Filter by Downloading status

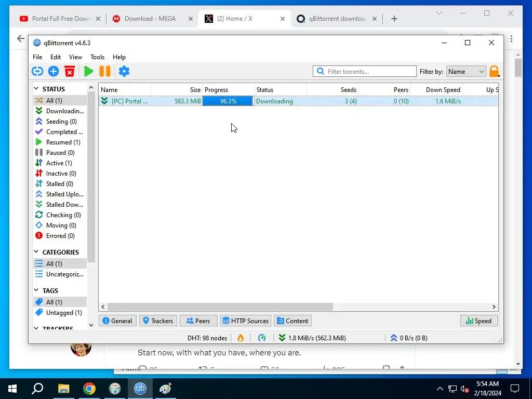(x=60, y=111)
